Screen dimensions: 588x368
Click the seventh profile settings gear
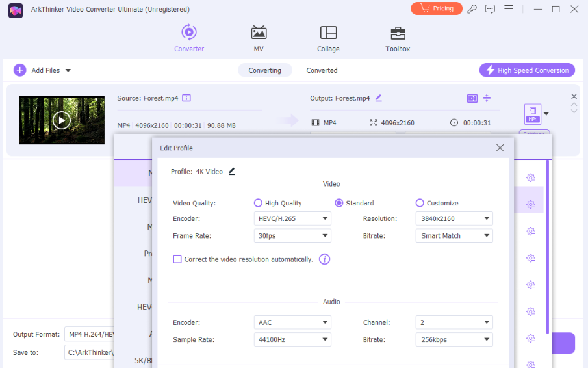pyautogui.click(x=530, y=339)
